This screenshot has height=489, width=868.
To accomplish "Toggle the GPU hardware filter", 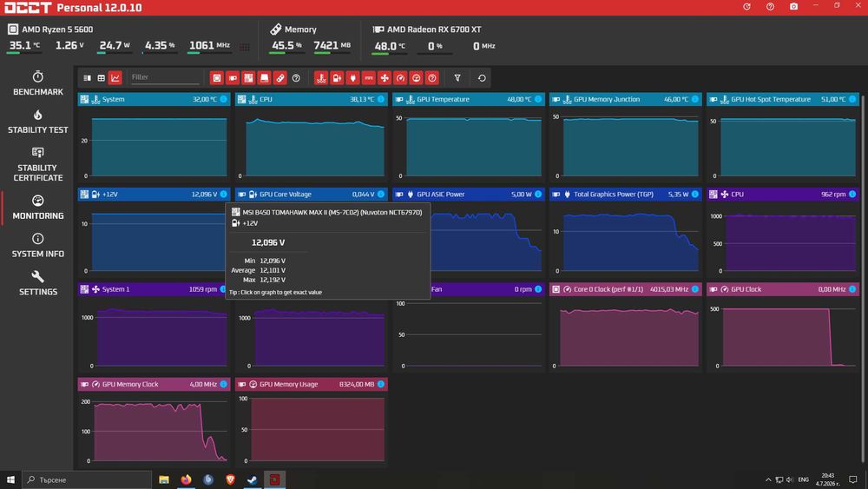I will 233,78.
